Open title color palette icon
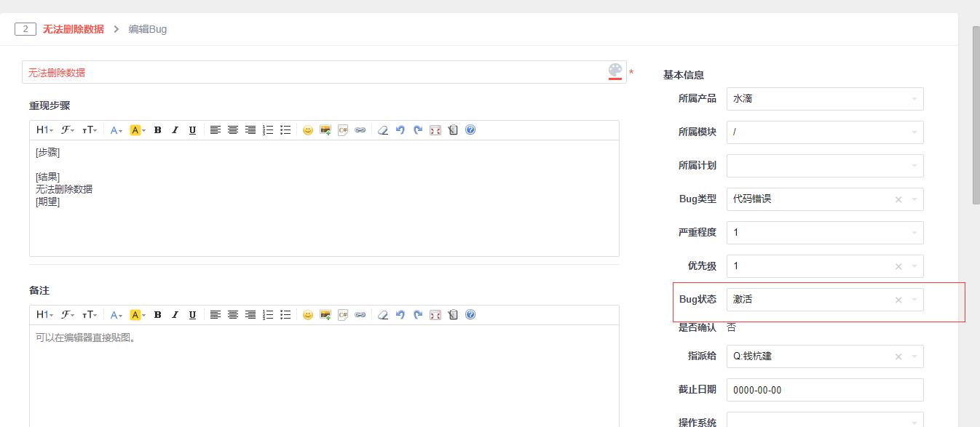This screenshot has height=427, width=980. click(615, 71)
